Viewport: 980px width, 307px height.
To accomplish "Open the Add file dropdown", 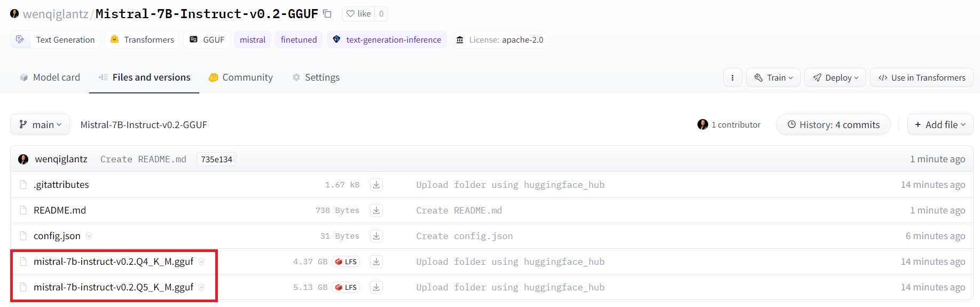I will (940, 125).
